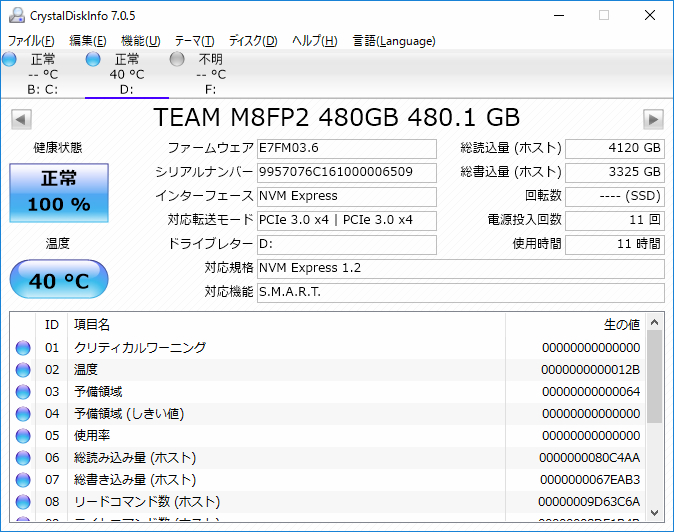
Task: Click the 正常 100 % health status button
Action: pyautogui.click(x=59, y=193)
